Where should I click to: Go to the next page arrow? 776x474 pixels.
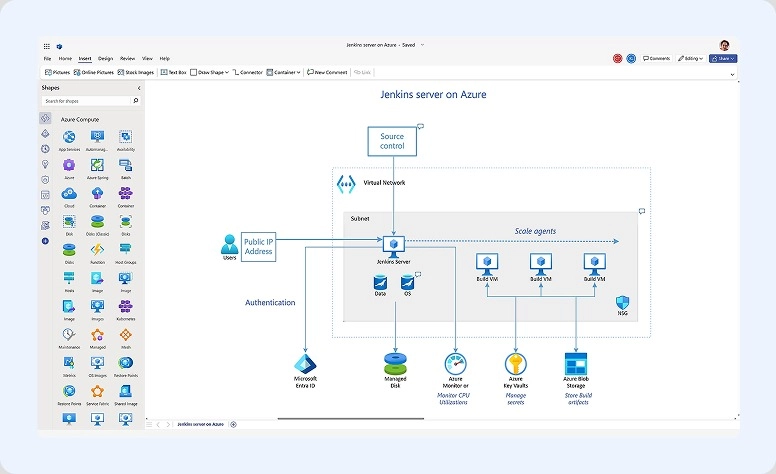click(168, 425)
